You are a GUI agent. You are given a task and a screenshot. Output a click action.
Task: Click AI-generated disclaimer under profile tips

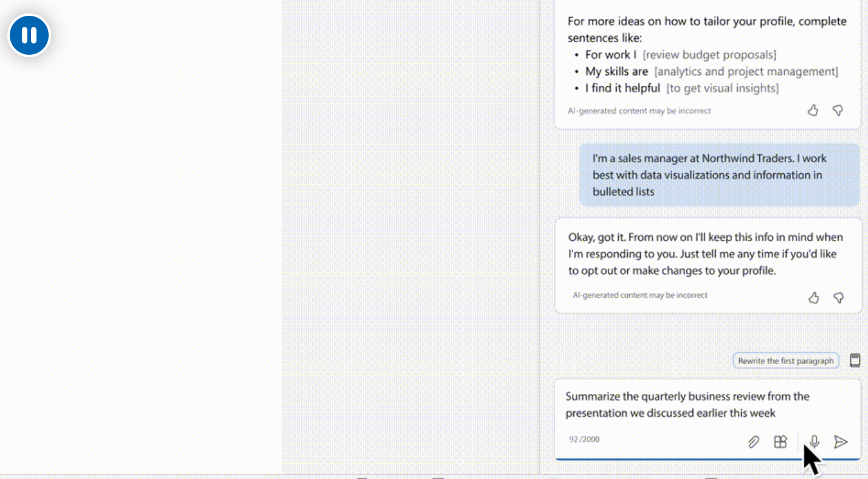tap(639, 111)
